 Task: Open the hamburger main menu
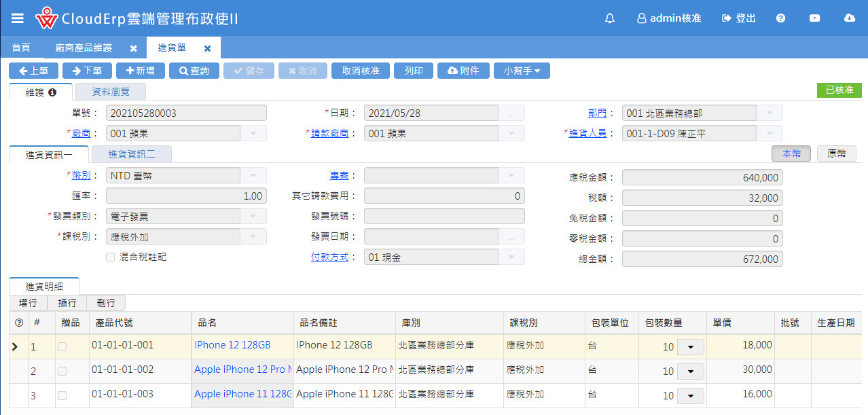tap(18, 18)
